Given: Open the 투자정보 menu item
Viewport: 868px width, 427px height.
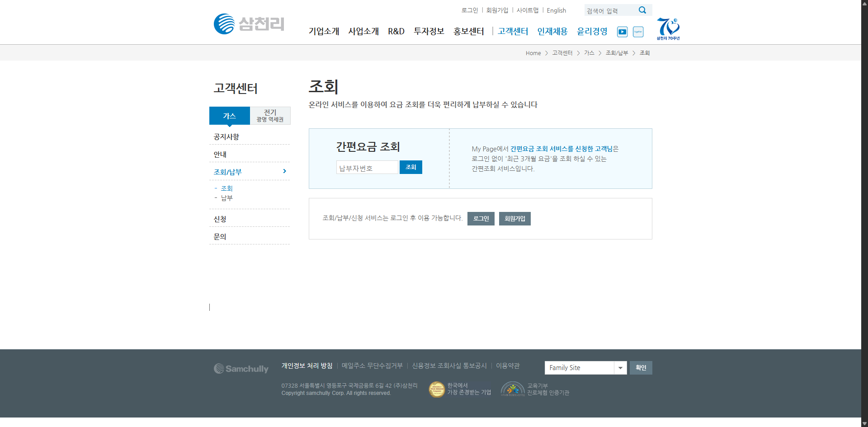Looking at the screenshot, I should (x=429, y=32).
